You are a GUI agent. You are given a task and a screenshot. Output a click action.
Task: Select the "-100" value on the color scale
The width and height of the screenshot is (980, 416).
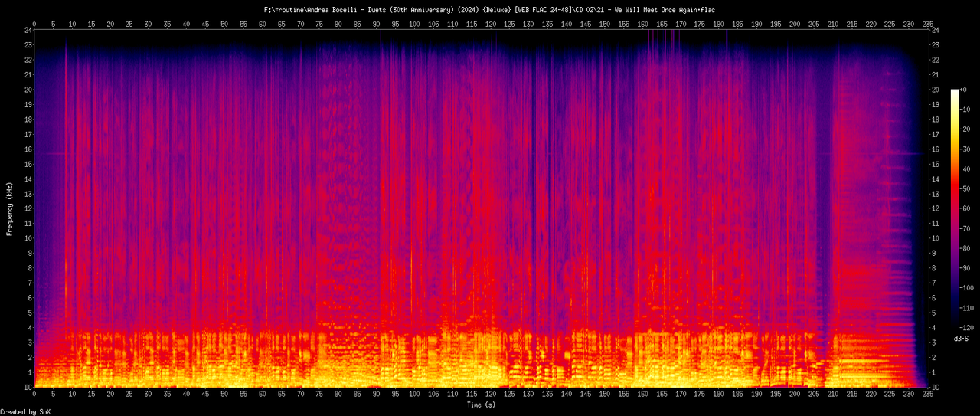[x=968, y=288]
